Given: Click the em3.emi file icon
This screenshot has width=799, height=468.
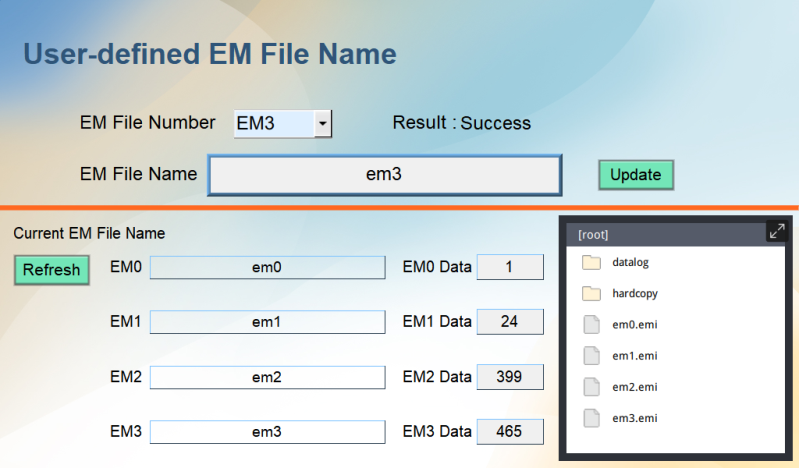Looking at the screenshot, I should point(591,418).
